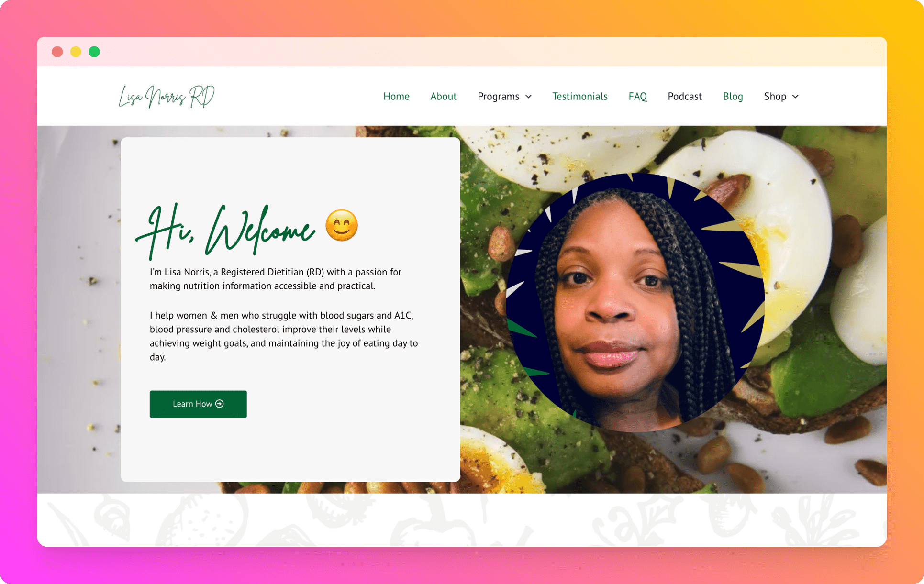Viewport: 924px width, 584px height.
Task: Click the red close window dot
Action: pyautogui.click(x=57, y=52)
